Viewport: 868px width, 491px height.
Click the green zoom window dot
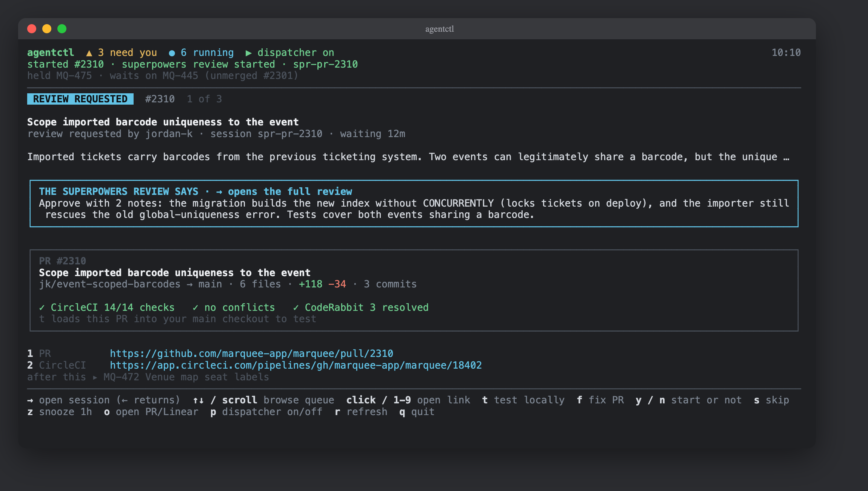62,29
